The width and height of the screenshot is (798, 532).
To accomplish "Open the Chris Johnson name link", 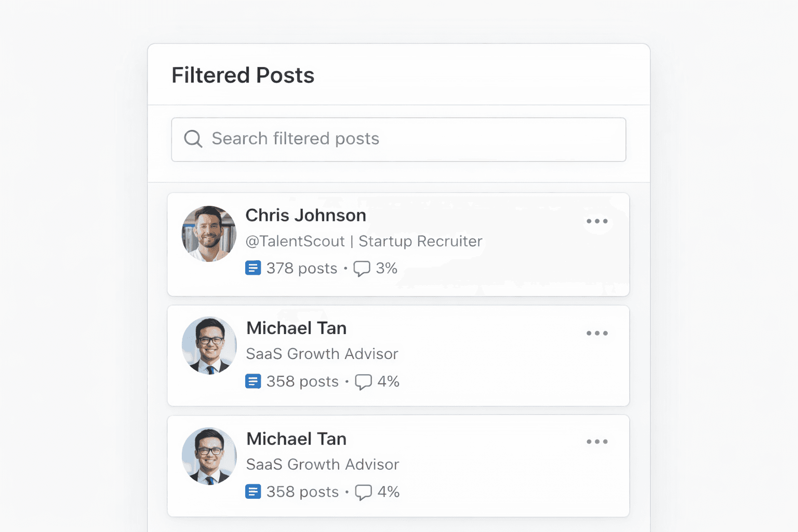I will 305,215.
